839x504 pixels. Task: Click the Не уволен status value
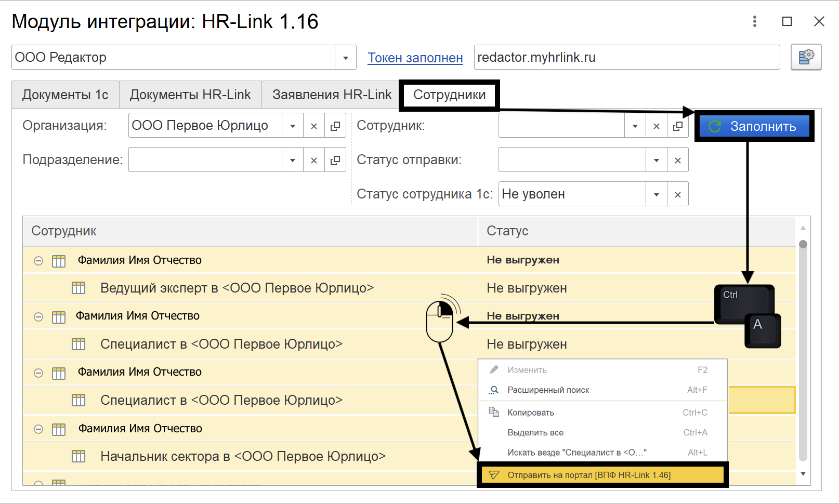(572, 194)
